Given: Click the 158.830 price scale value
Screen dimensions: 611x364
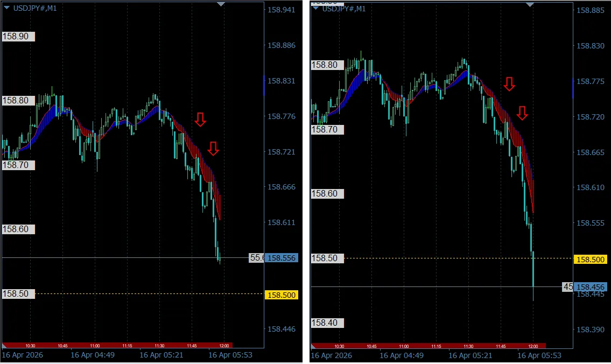Looking at the screenshot, I should [x=591, y=46].
